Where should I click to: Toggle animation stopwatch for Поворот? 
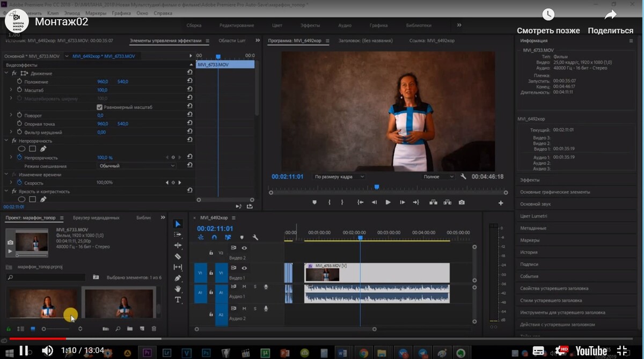[x=19, y=115]
